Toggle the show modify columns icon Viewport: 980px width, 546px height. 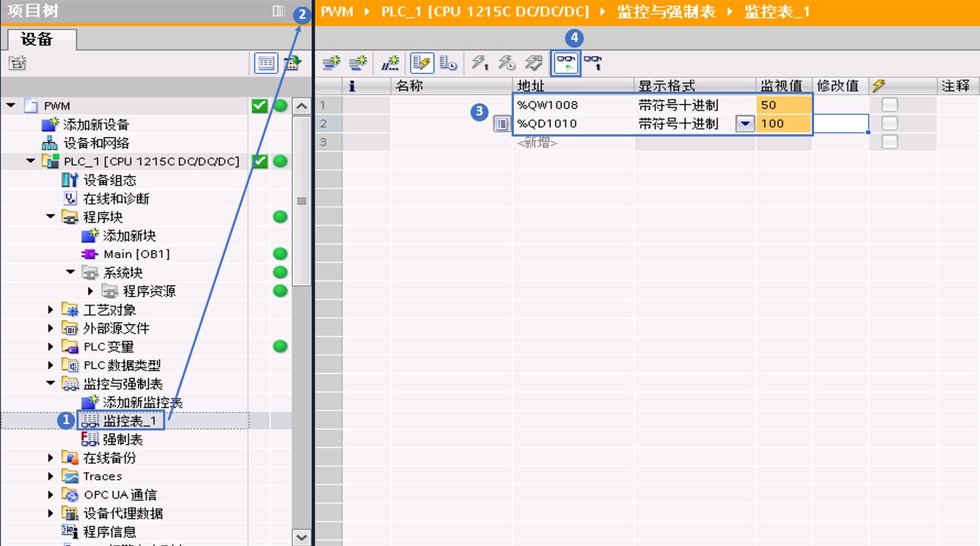pos(421,64)
